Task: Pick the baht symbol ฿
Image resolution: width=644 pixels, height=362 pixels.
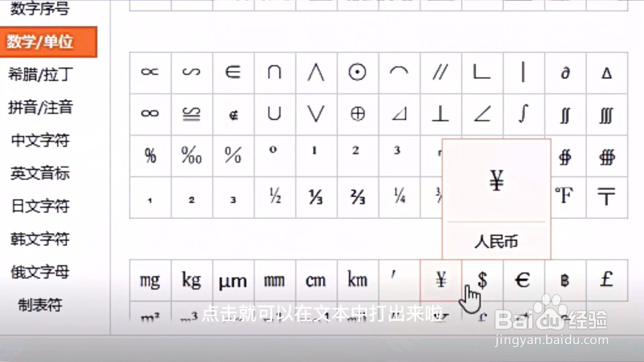Action: pyautogui.click(x=565, y=280)
